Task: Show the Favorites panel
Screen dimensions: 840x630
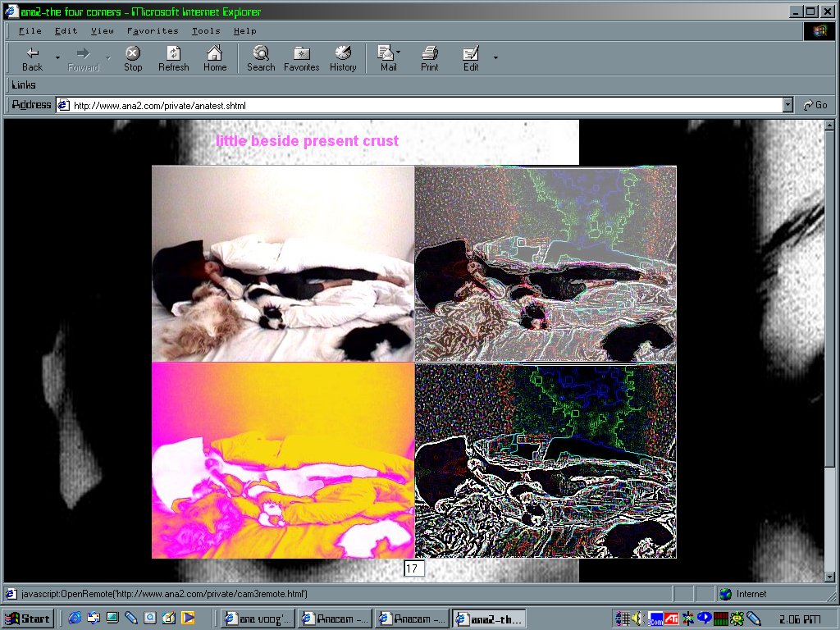Action: [x=301, y=58]
